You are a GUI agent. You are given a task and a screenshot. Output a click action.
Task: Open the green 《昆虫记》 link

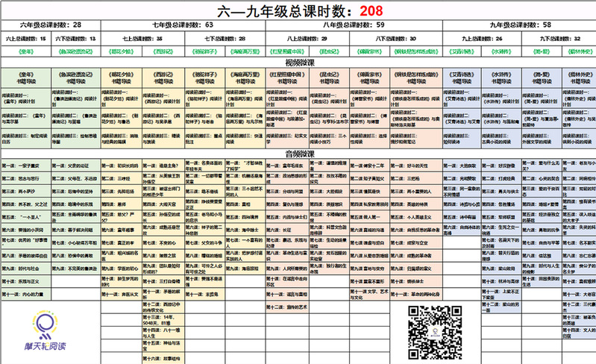(329, 51)
